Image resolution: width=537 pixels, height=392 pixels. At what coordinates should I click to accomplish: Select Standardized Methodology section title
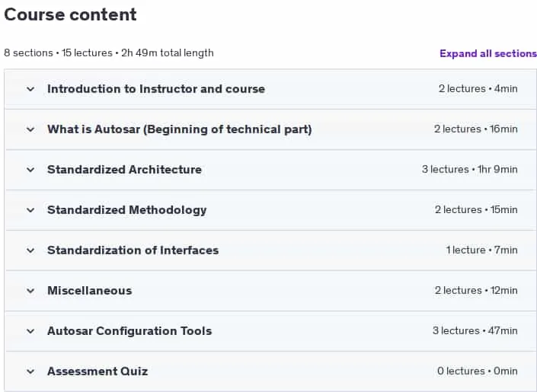127,210
